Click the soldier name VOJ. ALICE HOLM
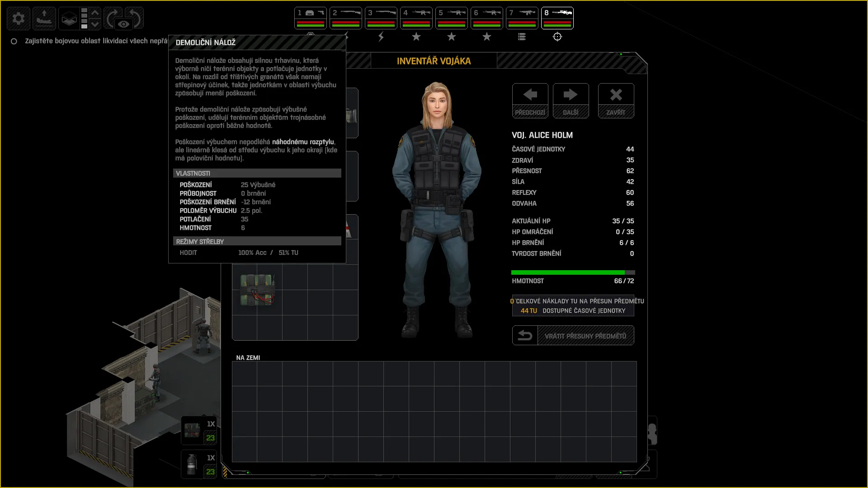The height and width of the screenshot is (488, 868). (542, 135)
